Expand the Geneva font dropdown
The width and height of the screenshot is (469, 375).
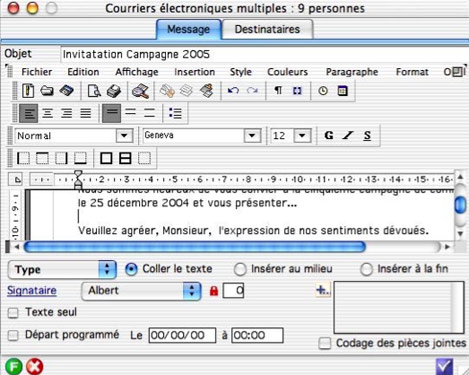(x=252, y=136)
